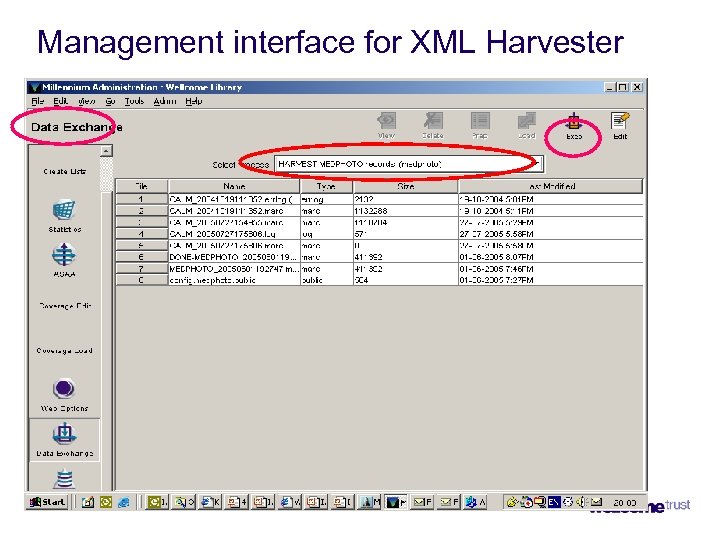Select file row number 2
720x540 pixels.
tap(141, 211)
